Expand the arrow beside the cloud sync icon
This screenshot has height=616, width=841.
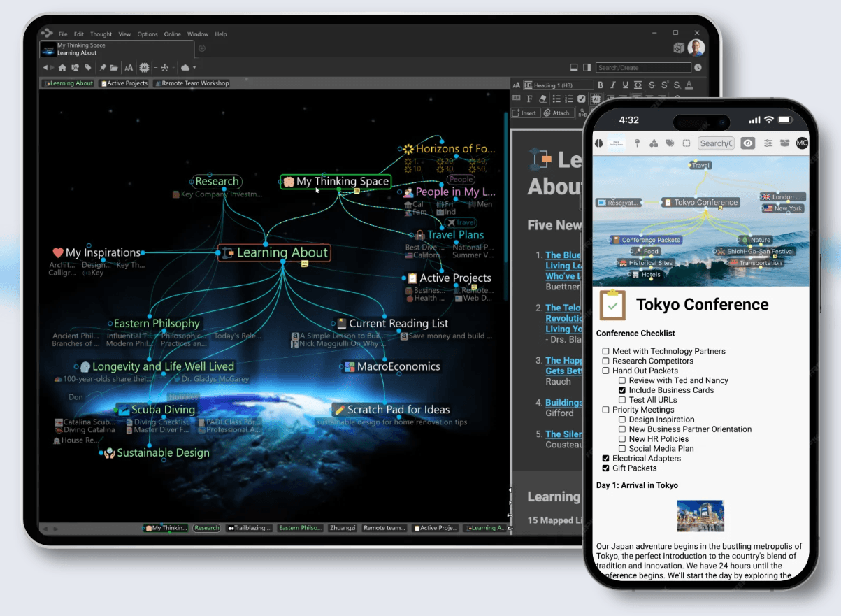point(194,68)
